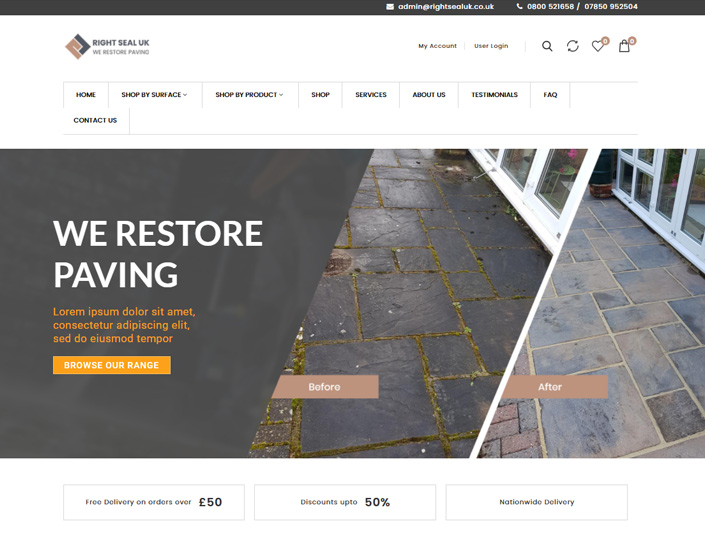Image resolution: width=705 pixels, height=550 pixels.
Task: Click the Lorem ipsum orange banner text
Action: point(124,325)
